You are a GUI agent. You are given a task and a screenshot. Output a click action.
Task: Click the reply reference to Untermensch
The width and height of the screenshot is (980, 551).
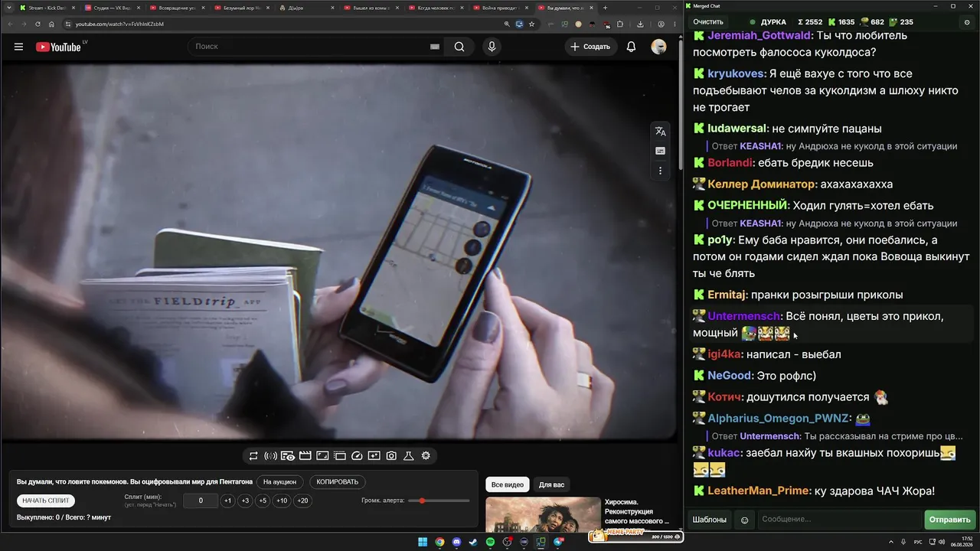[838, 436]
